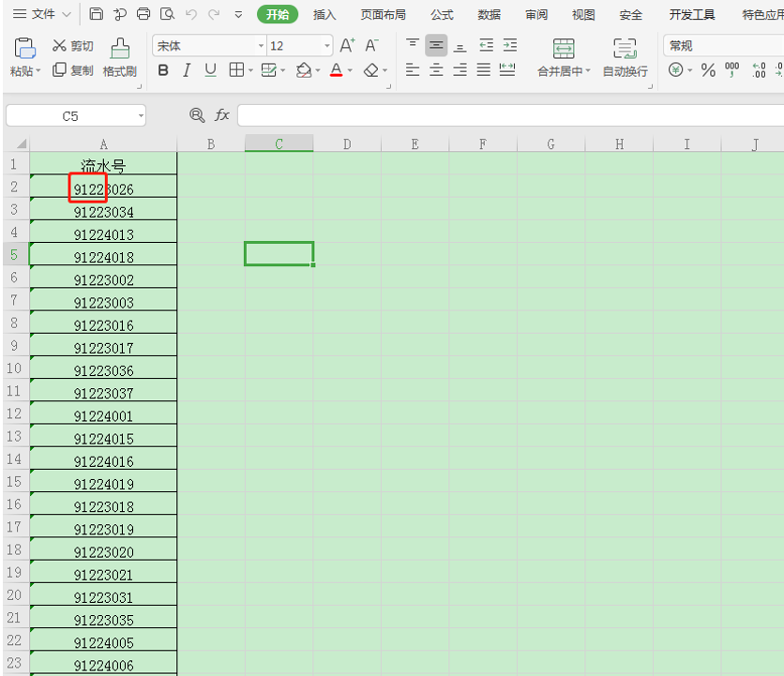Apply cell borders icon
784x676 pixels.
pos(236,70)
